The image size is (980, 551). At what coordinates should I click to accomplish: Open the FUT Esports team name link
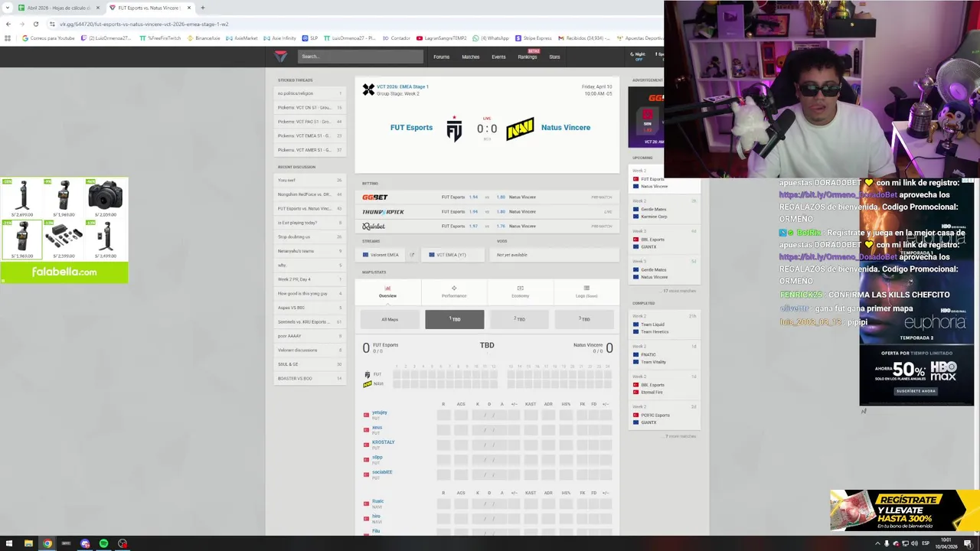(411, 128)
